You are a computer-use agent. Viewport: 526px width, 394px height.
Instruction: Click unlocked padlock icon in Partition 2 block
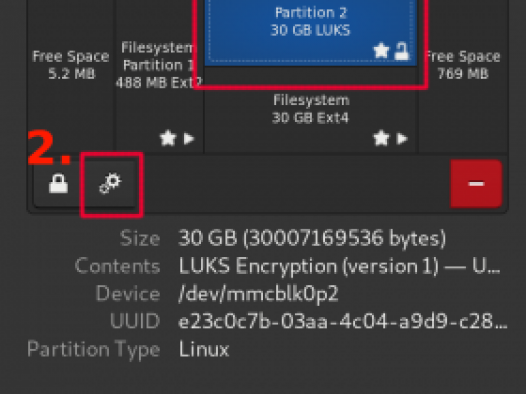pos(402,51)
